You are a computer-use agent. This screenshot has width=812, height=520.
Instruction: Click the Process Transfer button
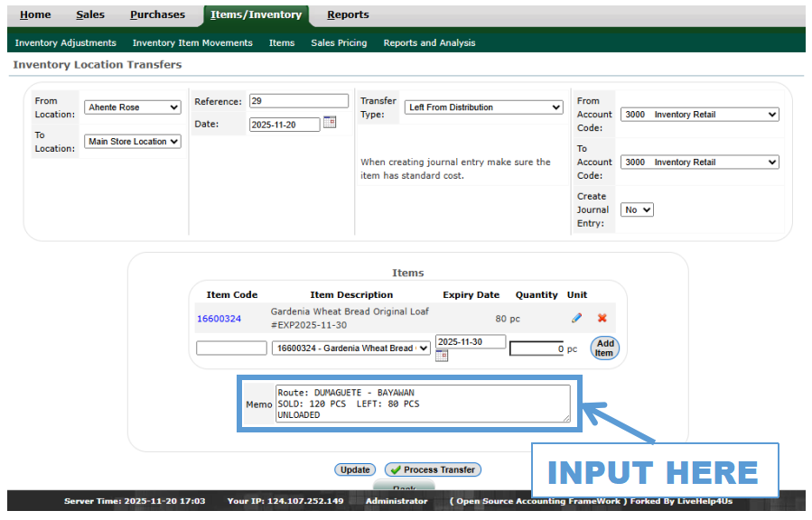point(433,469)
